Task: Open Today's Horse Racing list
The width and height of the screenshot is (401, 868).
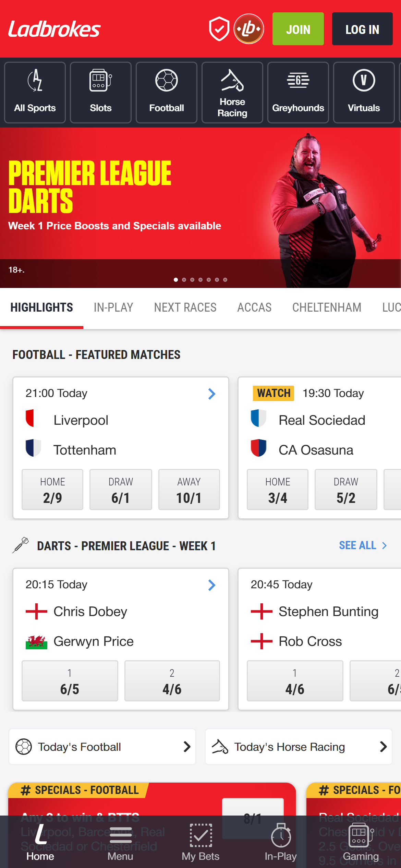Action: pyautogui.click(x=299, y=747)
